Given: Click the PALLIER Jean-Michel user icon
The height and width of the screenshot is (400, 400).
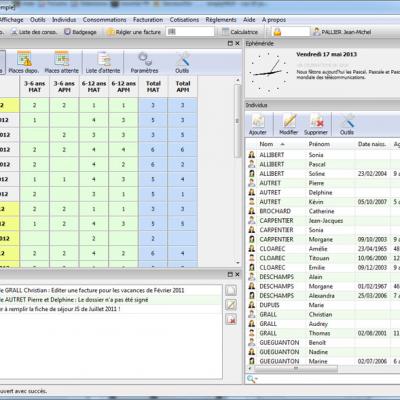Looking at the screenshot, I should 316,32.
